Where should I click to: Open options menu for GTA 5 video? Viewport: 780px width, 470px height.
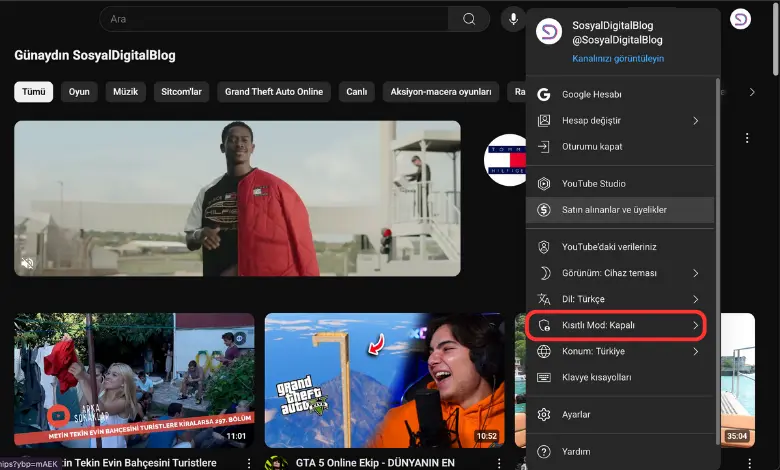pyautogui.click(x=498, y=463)
